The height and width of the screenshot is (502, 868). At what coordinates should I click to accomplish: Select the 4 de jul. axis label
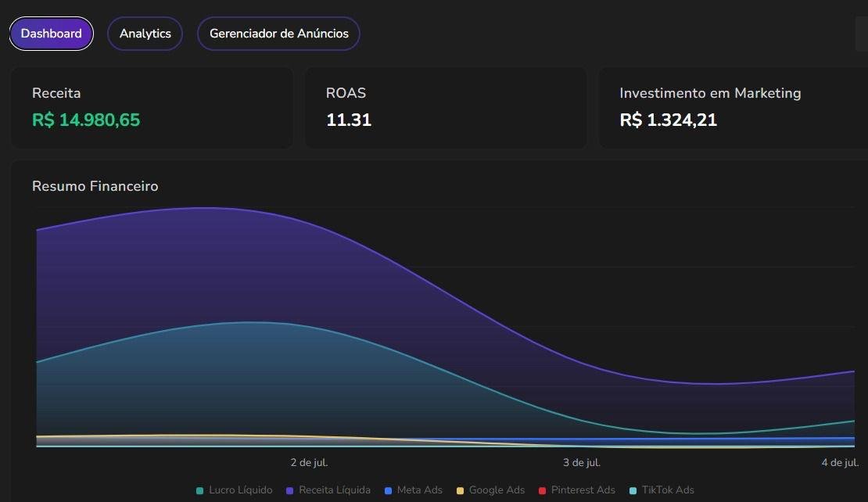click(840, 462)
